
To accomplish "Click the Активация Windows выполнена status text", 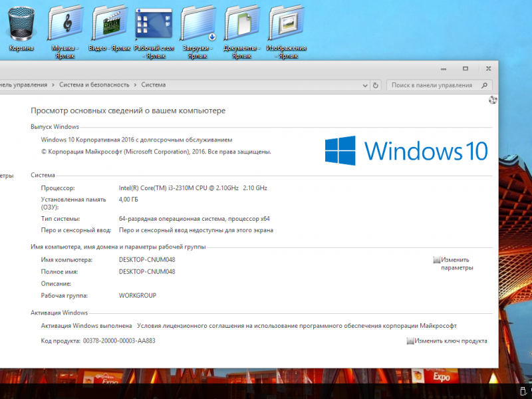I will click(x=86, y=326).
